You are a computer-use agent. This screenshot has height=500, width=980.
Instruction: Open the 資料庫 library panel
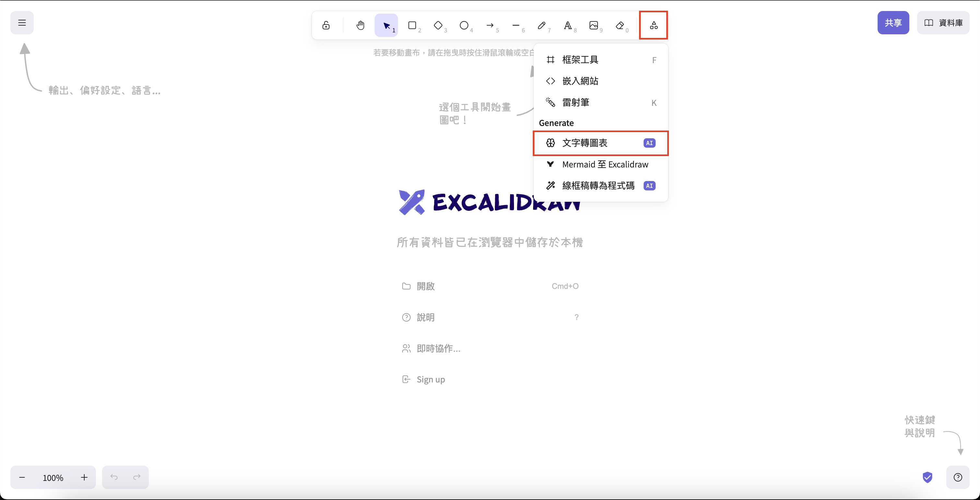[x=943, y=23]
